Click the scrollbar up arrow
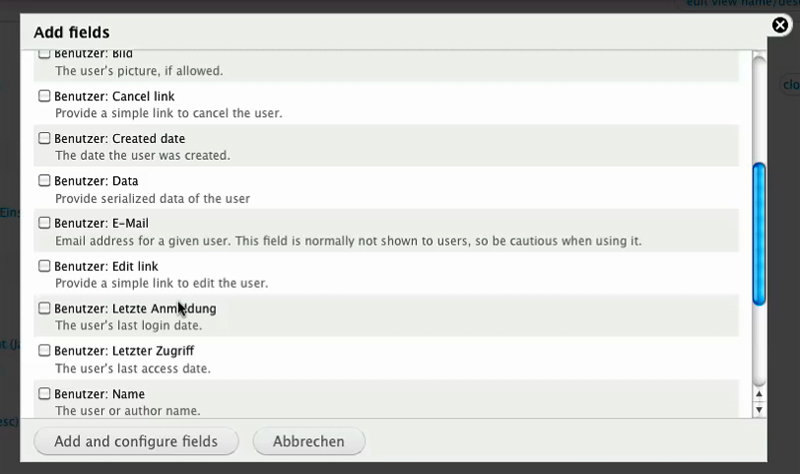Viewport: 800px width, 474px height. coord(759,396)
